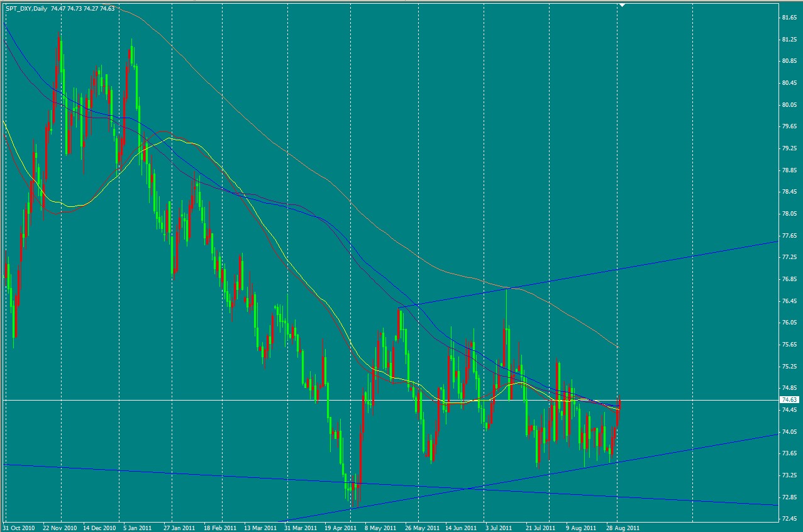
Task: Click the 13 Mar 2011 date label
Action: pos(262,528)
